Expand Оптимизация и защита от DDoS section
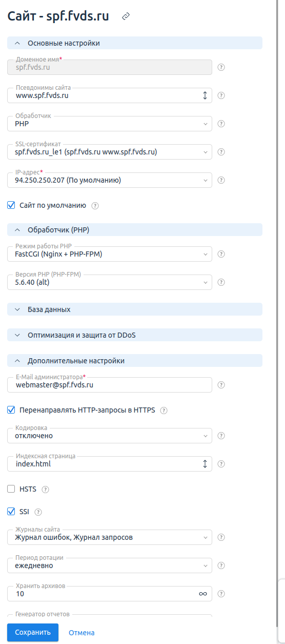285x644 pixels. pyautogui.click(x=135, y=335)
